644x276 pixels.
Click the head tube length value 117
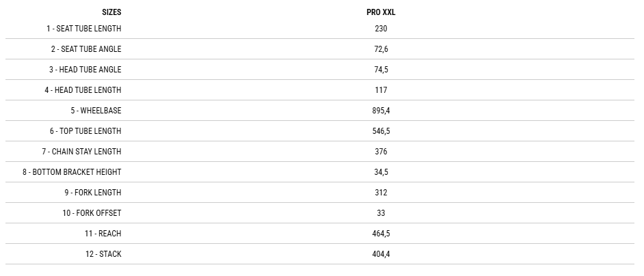pos(381,90)
